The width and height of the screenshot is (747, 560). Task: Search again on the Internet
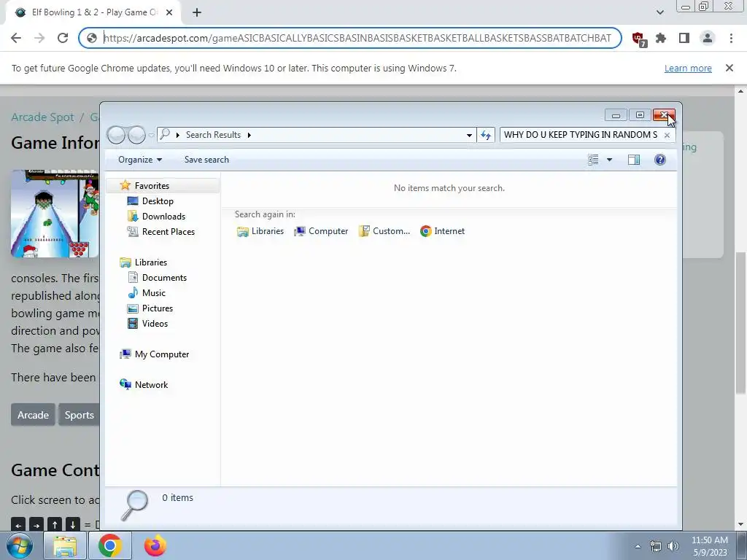pyautogui.click(x=443, y=231)
